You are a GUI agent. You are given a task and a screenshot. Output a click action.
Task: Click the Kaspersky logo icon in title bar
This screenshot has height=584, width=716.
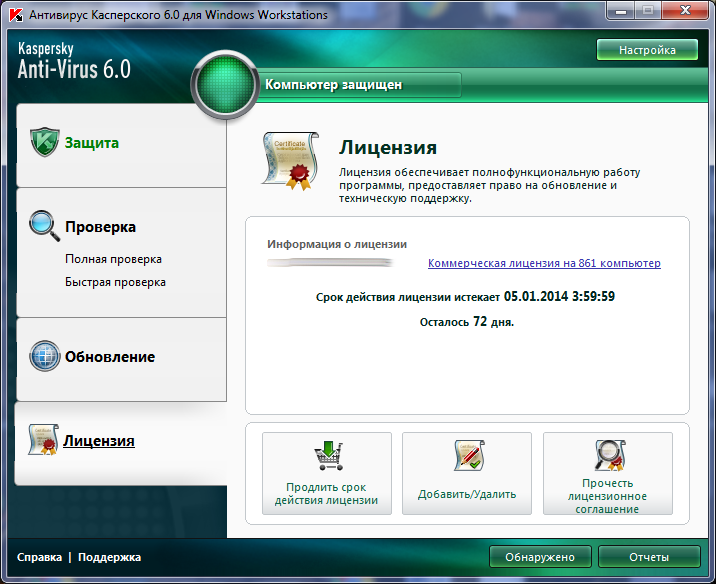point(16,15)
